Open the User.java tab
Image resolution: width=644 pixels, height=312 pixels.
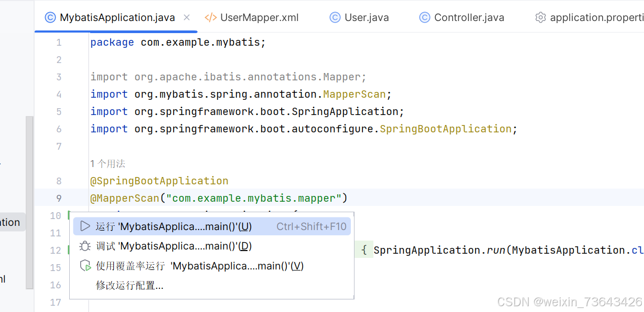coord(367,17)
